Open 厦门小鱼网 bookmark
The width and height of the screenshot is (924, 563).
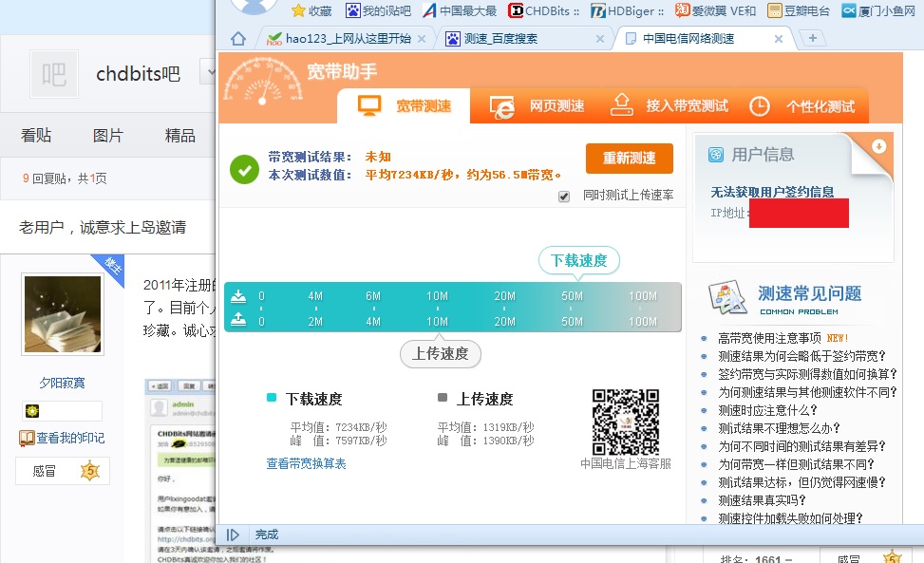(x=878, y=10)
